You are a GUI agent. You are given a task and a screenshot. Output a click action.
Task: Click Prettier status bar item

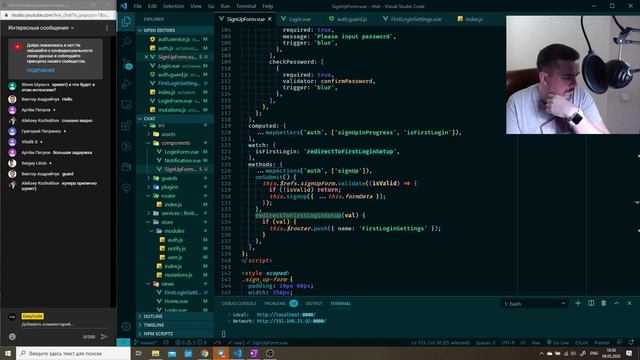point(602,342)
